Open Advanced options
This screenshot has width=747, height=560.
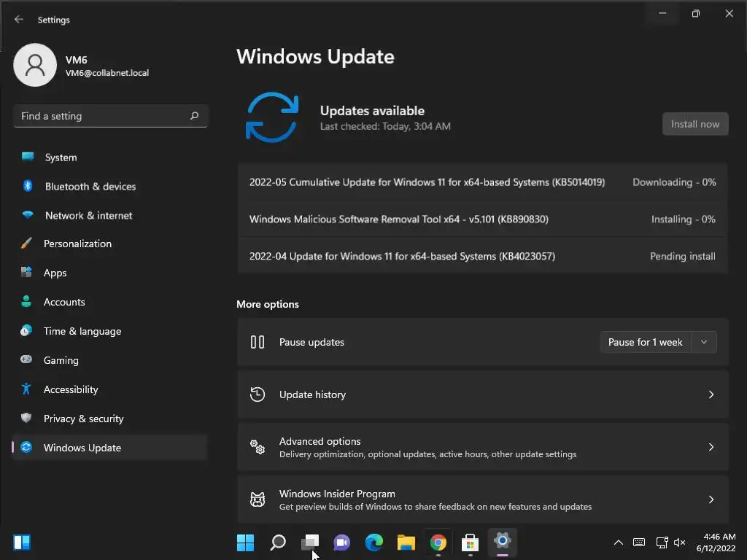483,447
